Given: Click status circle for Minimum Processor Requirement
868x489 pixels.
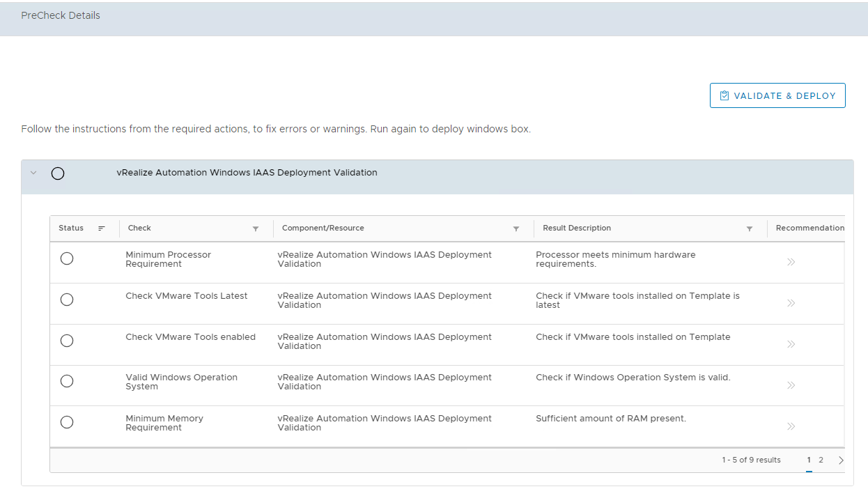Looking at the screenshot, I should pyautogui.click(x=67, y=258).
